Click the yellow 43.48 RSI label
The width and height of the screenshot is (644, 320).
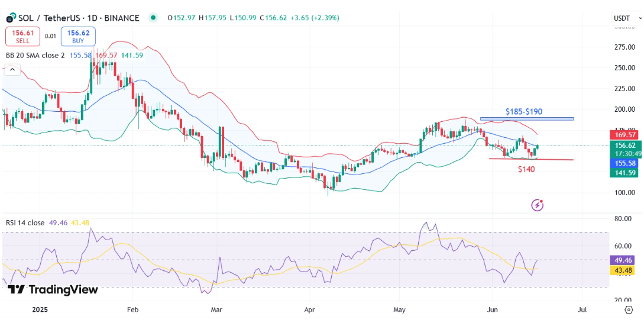point(624,270)
